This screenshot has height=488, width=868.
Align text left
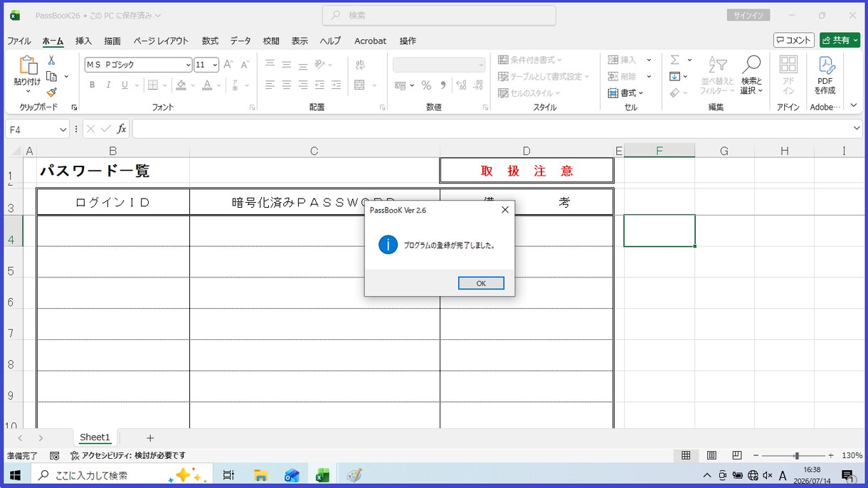[270, 85]
